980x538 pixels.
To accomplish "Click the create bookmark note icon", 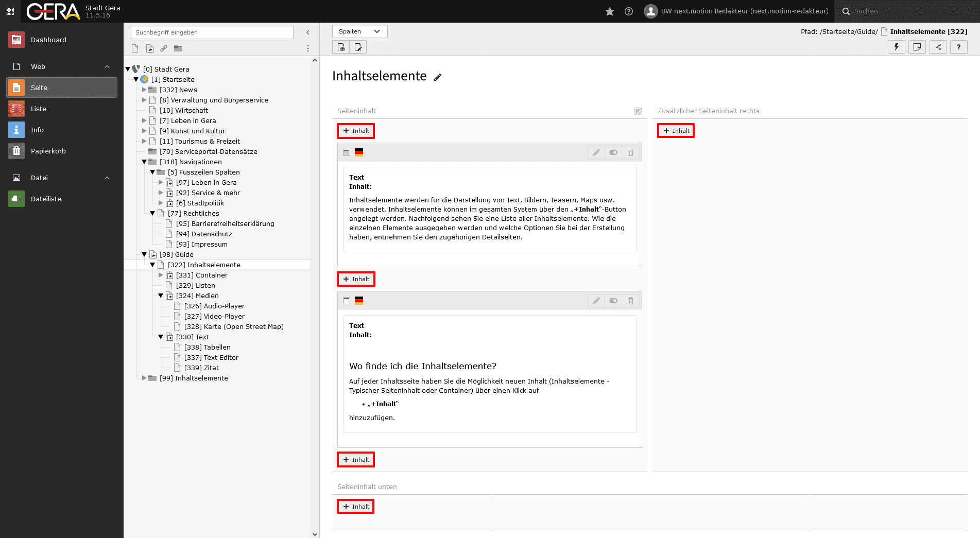I will click(917, 47).
